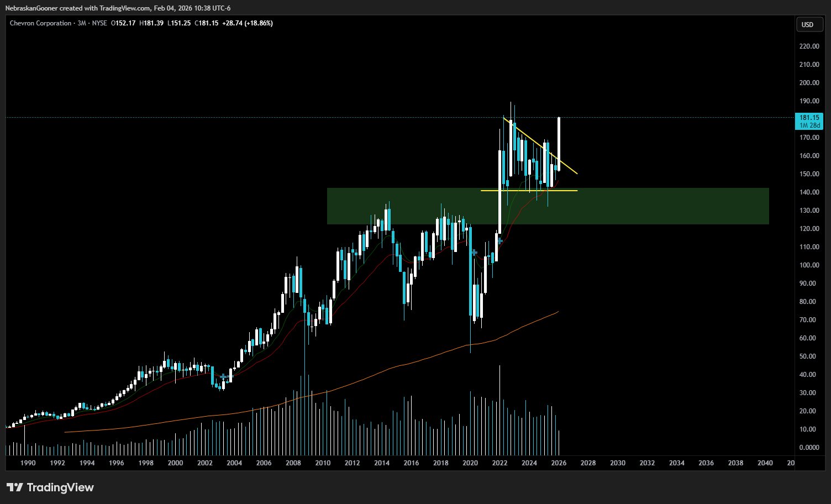Click the 2036 time axis label
The width and height of the screenshot is (831, 504).
tap(706, 463)
